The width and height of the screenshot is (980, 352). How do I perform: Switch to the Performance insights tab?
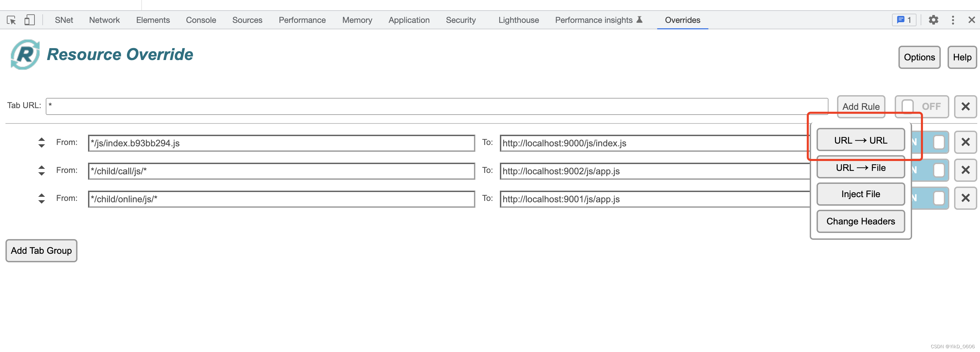[x=599, y=20]
